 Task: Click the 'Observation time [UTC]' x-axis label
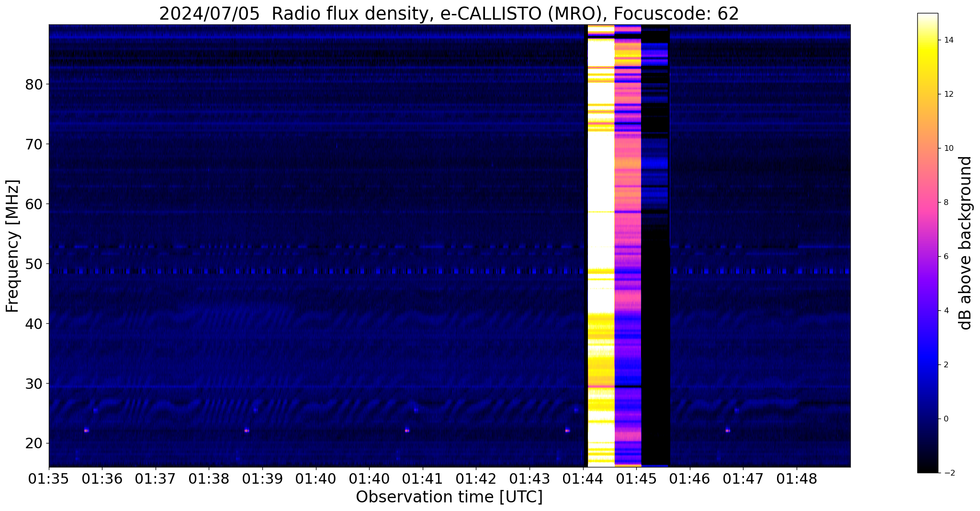pyautogui.click(x=449, y=497)
